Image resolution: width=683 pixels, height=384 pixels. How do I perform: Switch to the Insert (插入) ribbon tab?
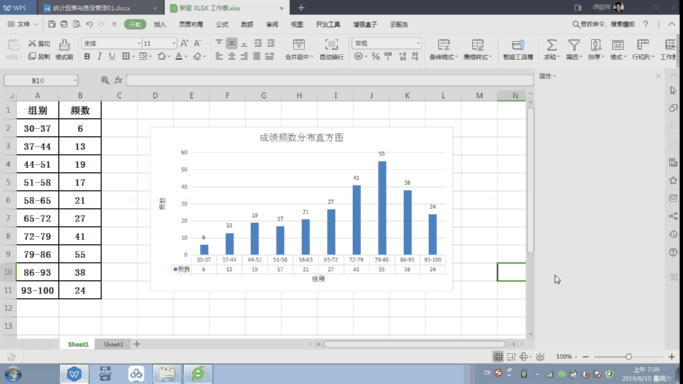click(x=160, y=25)
